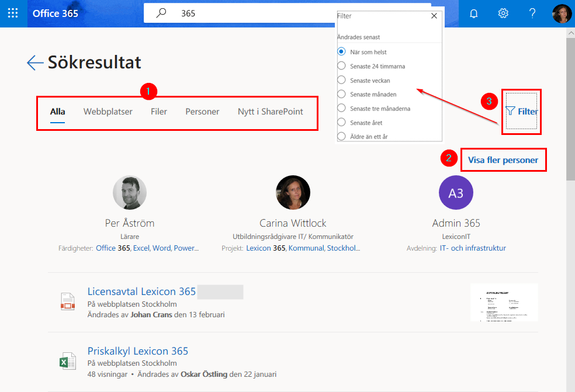575x392 pixels.
Task: Show the Nytt i SharePoint tab
Action: click(271, 112)
